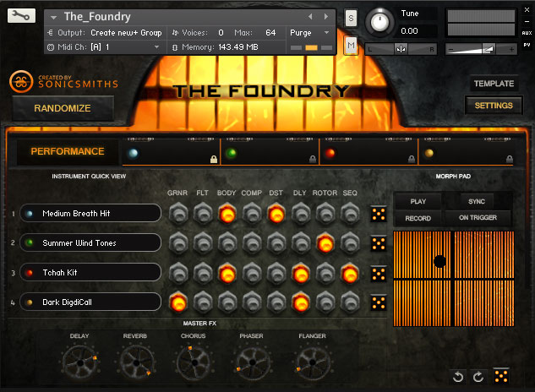The image size is (535, 392).
Task: Open Dark DigdiCall instrument selector
Action: pyautogui.click(x=90, y=302)
